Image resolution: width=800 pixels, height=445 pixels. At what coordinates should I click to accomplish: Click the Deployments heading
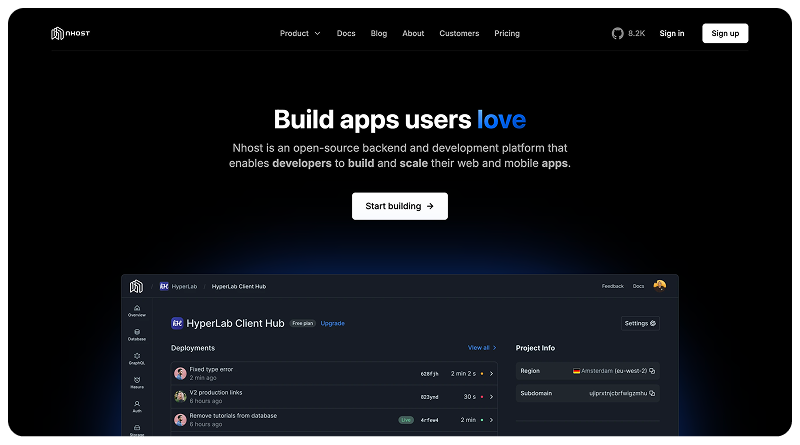pos(193,348)
